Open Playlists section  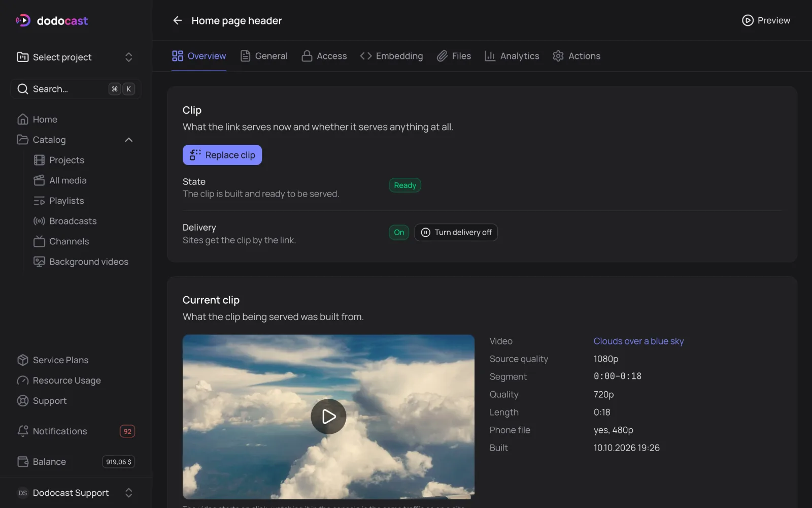[84, 201]
